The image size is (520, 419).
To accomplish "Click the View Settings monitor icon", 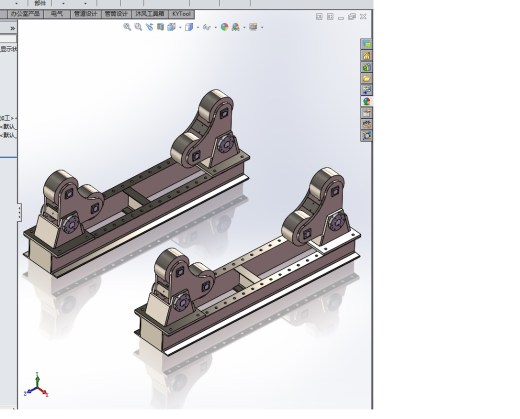I will pyautogui.click(x=253, y=27).
